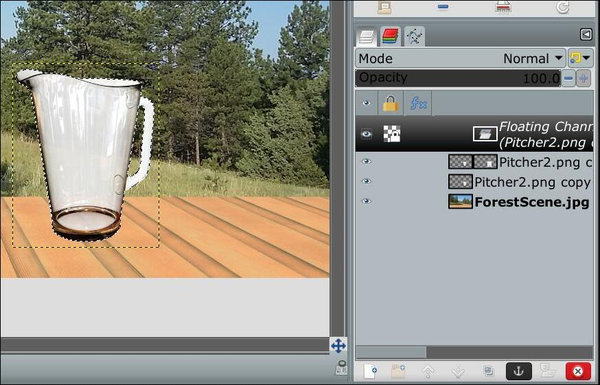Click the Pitcher2.png copy thumbnail
The height and width of the screenshot is (385, 600).
[x=460, y=182]
